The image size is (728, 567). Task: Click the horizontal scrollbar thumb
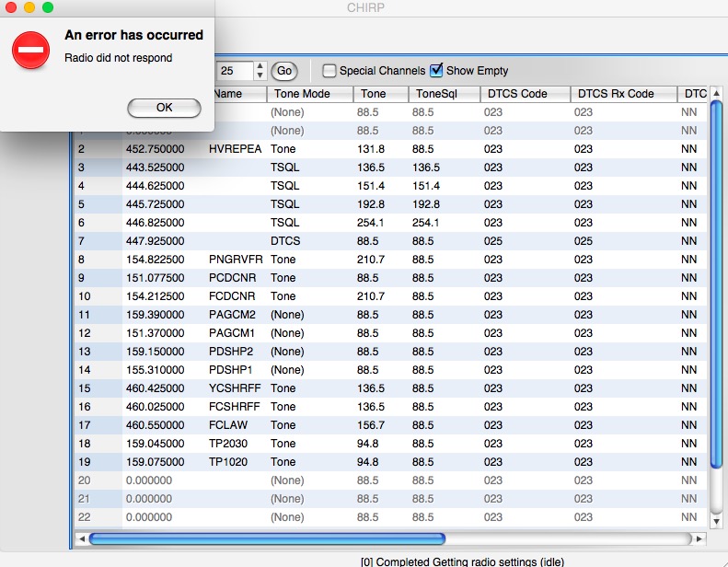(267, 538)
